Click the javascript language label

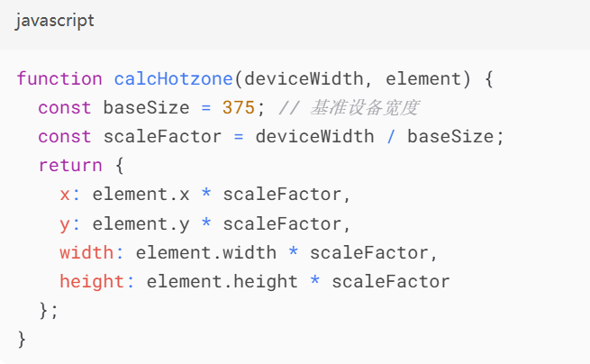pyautogui.click(x=55, y=21)
